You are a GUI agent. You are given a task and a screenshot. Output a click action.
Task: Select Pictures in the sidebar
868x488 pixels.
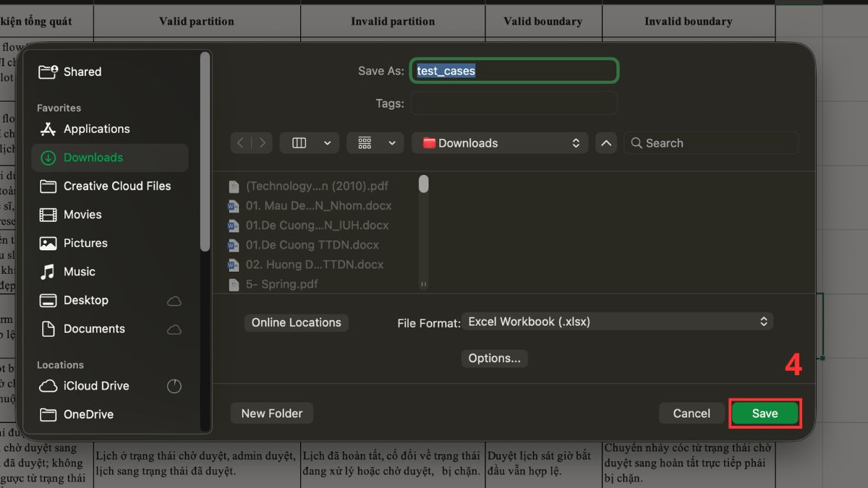click(110, 243)
